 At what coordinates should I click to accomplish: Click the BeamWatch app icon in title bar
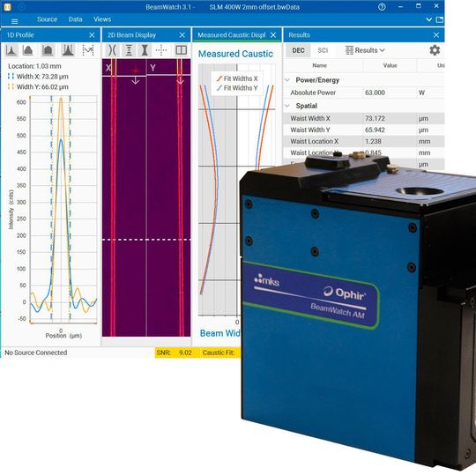8,7
